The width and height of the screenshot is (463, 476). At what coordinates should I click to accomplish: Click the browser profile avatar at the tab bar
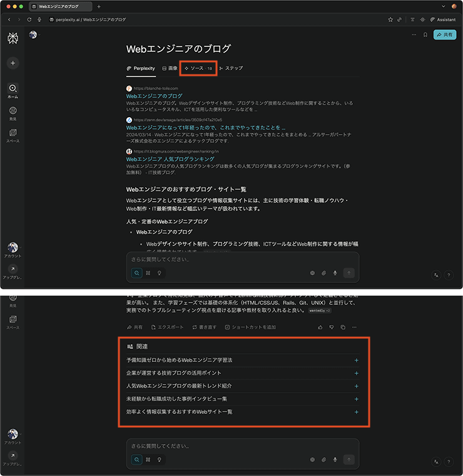point(454,6)
